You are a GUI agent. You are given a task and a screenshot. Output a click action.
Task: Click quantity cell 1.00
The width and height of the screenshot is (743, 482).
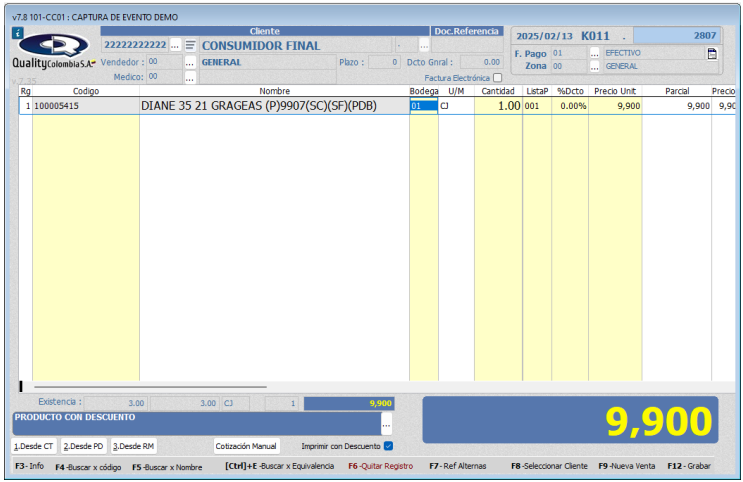click(498, 106)
